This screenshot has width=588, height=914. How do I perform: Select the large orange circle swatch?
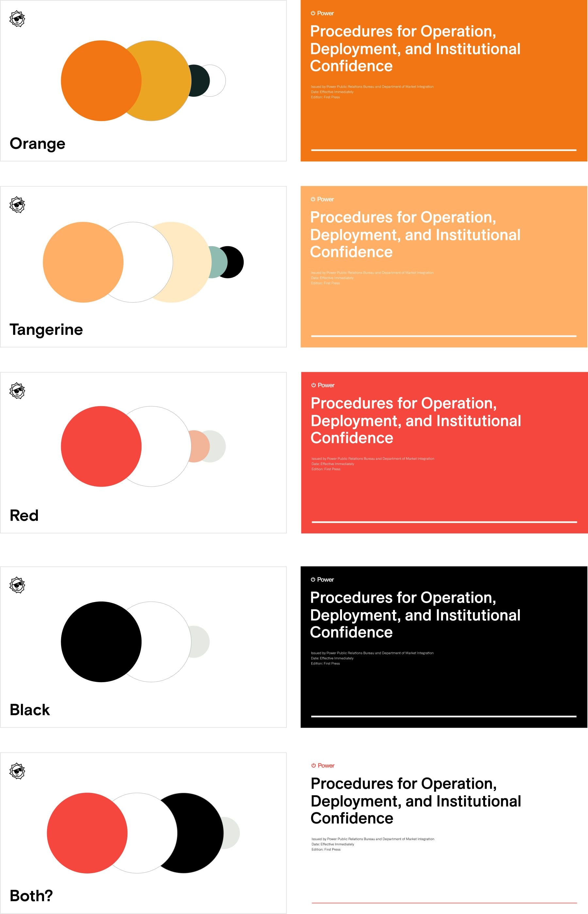pyautogui.click(x=95, y=81)
